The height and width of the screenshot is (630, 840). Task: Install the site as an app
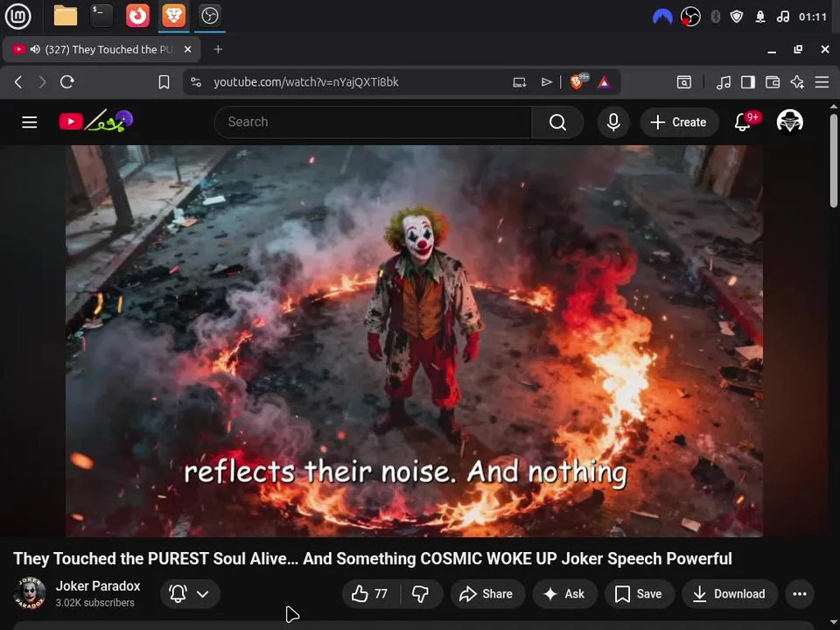coord(519,82)
